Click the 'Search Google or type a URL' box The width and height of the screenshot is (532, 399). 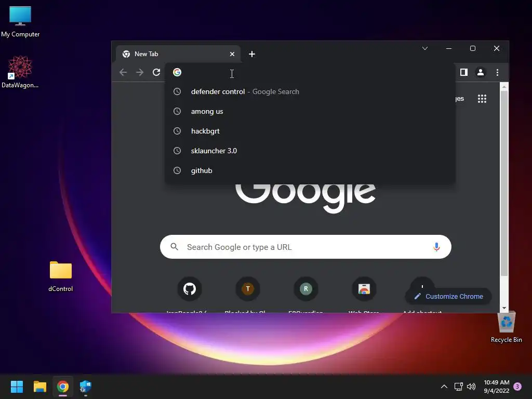click(x=305, y=247)
